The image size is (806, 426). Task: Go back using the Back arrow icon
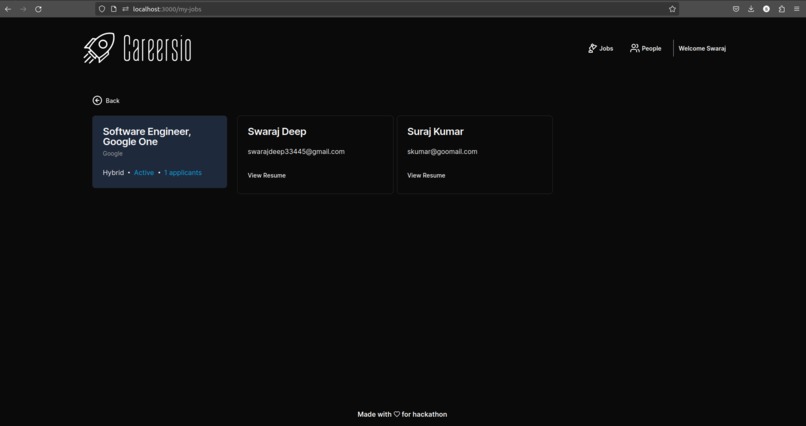tap(97, 100)
